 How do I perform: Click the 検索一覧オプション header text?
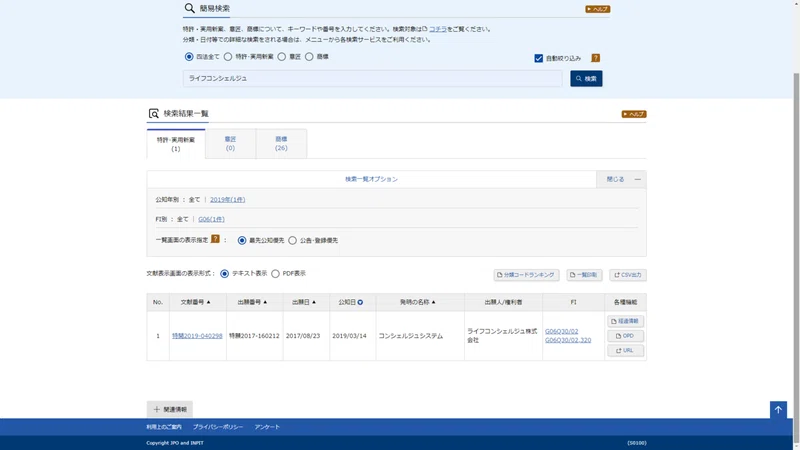pyautogui.click(x=371, y=180)
